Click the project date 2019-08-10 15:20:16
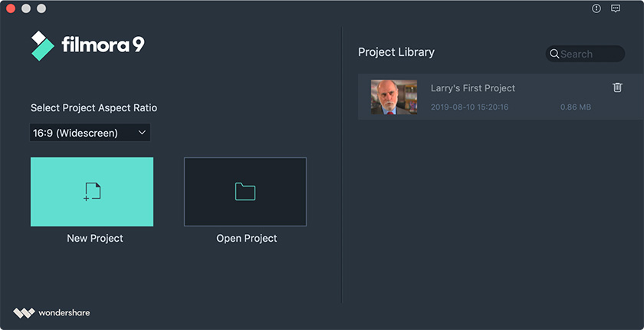 click(469, 107)
